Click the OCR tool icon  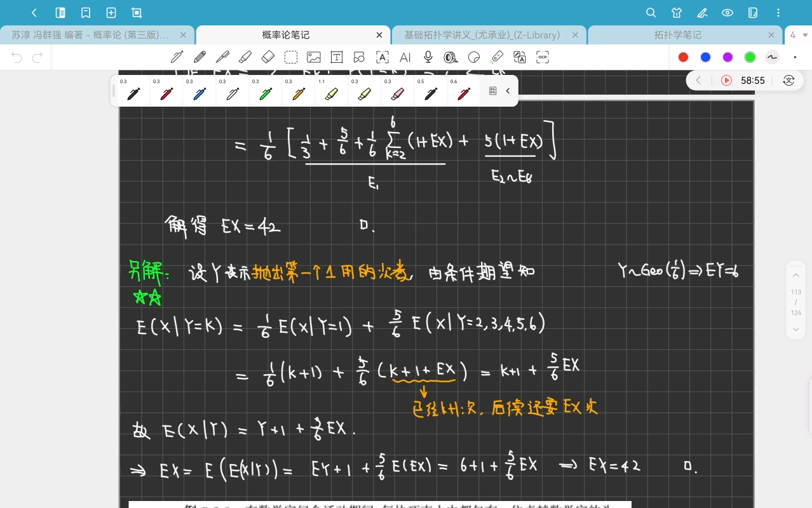coord(543,57)
